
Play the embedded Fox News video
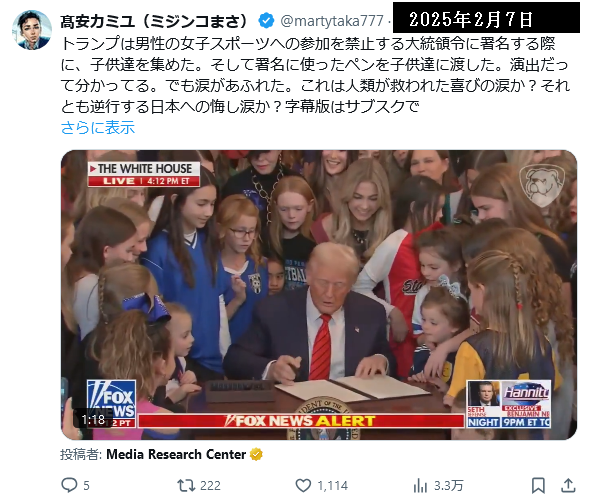coord(319,295)
